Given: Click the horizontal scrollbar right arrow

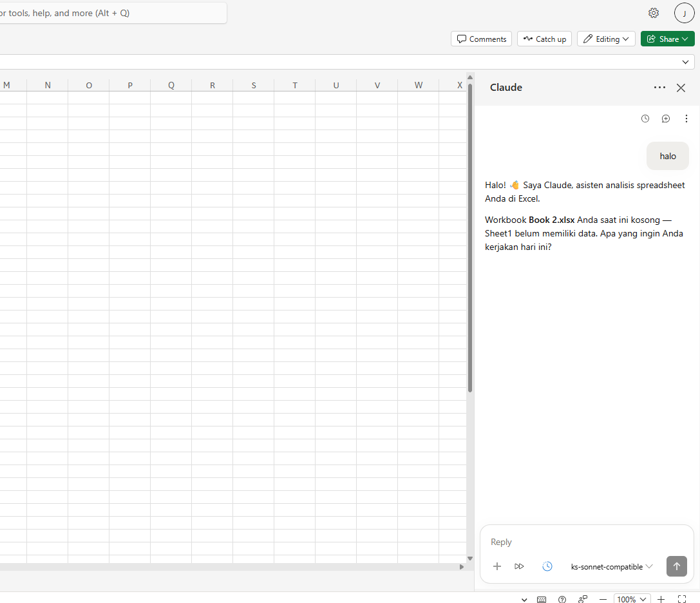Looking at the screenshot, I should pos(462,567).
